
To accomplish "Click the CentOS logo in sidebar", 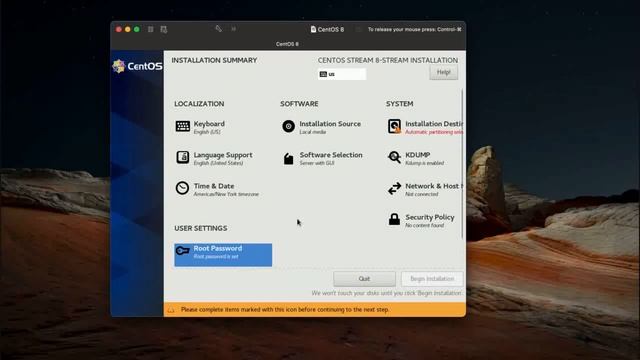I will coord(137,66).
